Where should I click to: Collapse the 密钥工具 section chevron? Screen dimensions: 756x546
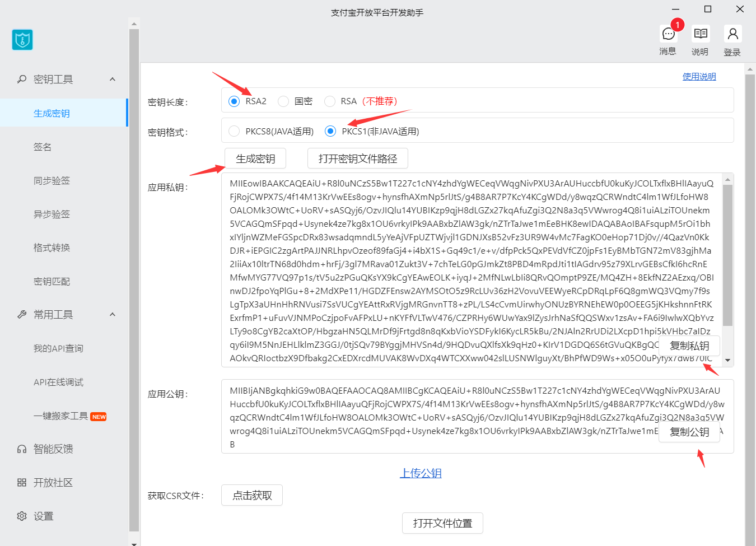[113, 79]
